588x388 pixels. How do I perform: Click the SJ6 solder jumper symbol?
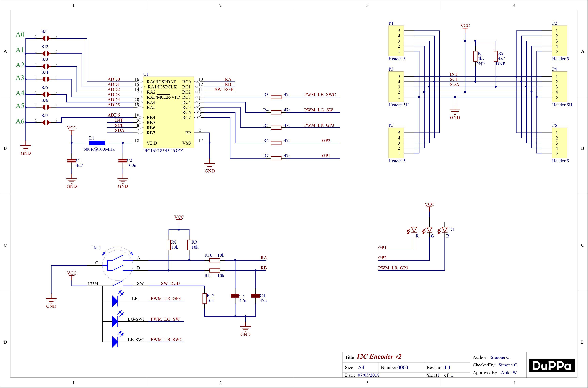click(x=46, y=107)
